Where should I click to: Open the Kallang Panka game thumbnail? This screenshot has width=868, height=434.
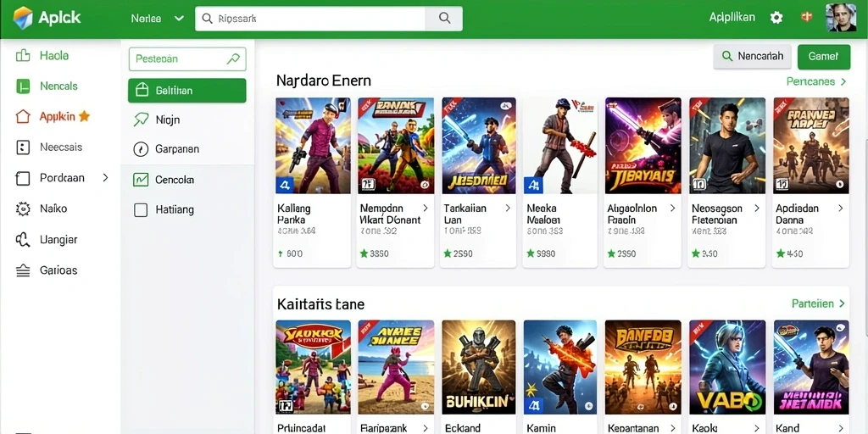(x=313, y=146)
